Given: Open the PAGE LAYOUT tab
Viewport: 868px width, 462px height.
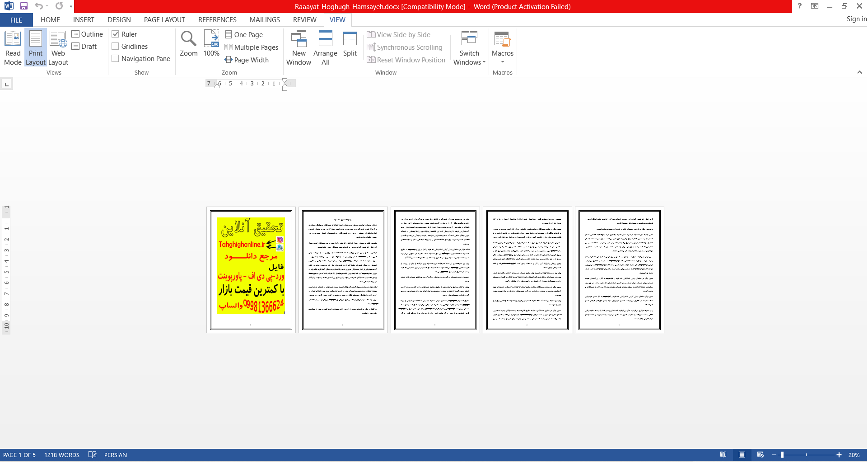Looking at the screenshot, I should [164, 20].
